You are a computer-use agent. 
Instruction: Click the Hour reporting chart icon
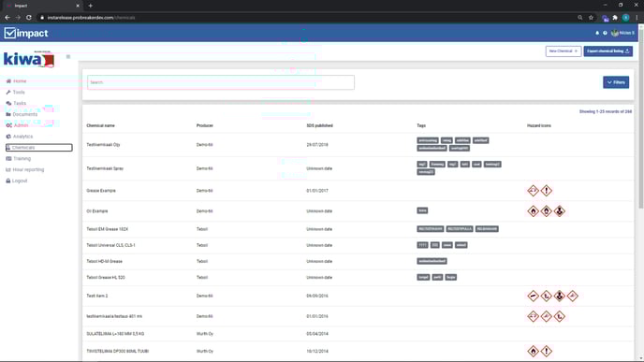pyautogui.click(x=8, y=170)
